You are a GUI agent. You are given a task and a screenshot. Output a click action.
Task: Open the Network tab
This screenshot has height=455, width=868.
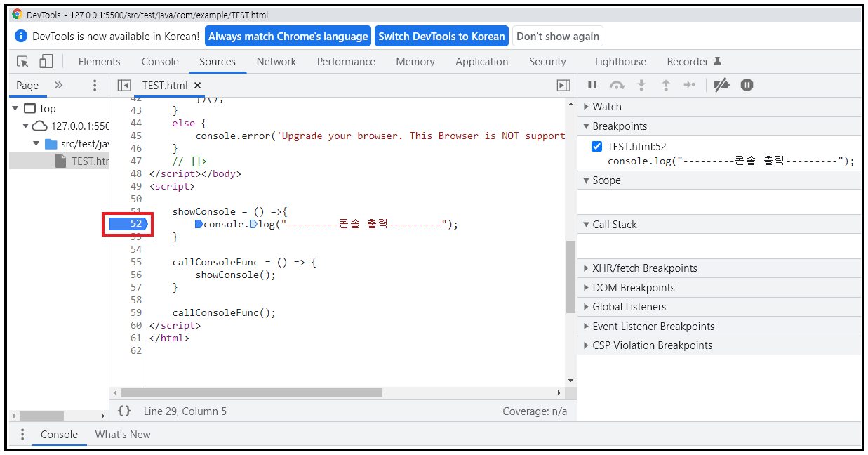point(276,62)
